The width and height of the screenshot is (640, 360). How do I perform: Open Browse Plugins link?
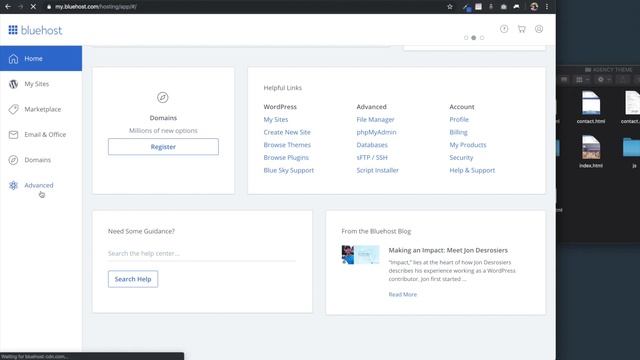coord(286,158)
